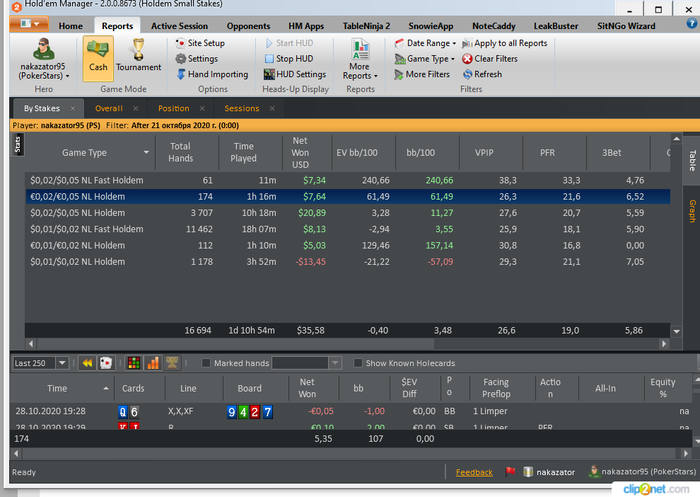Open the HM Apps tab
Viewport: 700px width, 497px height.
306,26
